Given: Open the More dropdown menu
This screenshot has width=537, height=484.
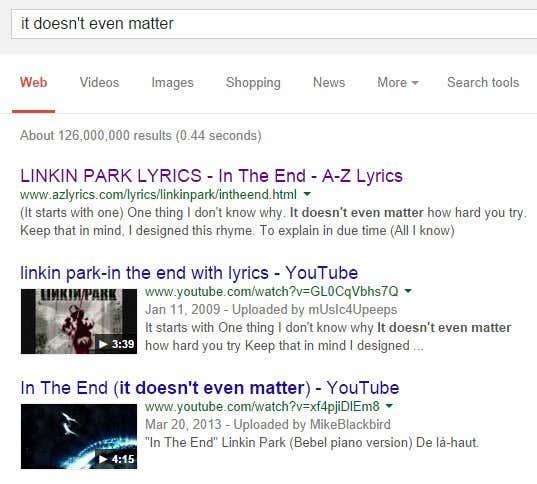Looking at the screenshot, I should click(398, 83).
